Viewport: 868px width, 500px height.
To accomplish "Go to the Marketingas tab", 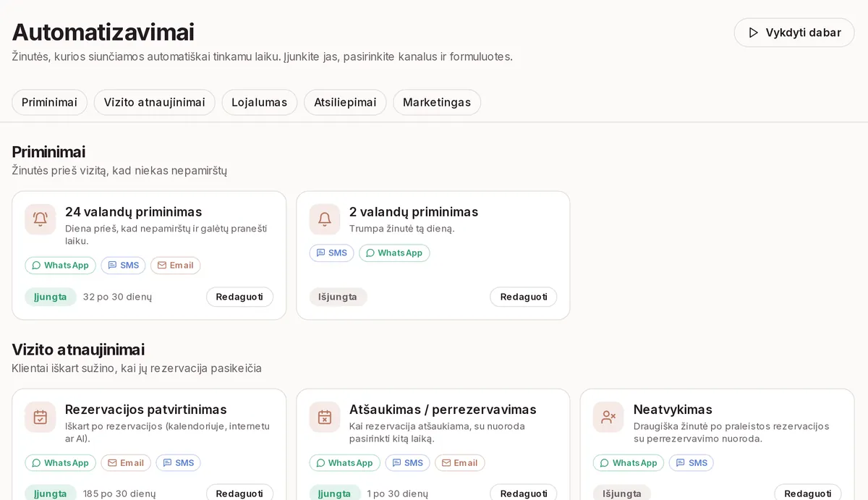I will point(437,102).
